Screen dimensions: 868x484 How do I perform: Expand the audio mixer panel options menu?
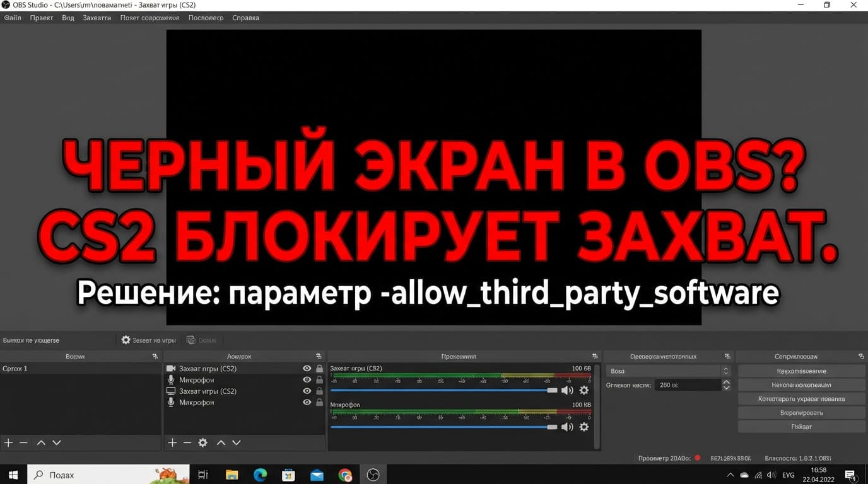coord(594,356)
